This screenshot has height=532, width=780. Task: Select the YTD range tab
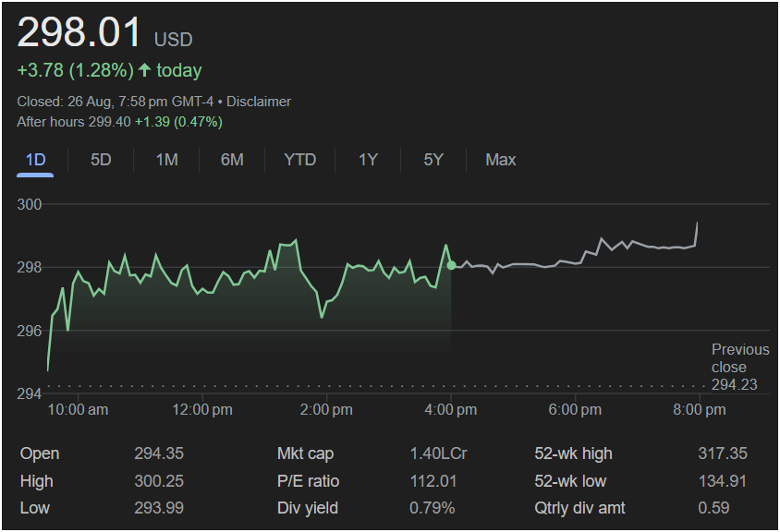(x=299, y=160)
